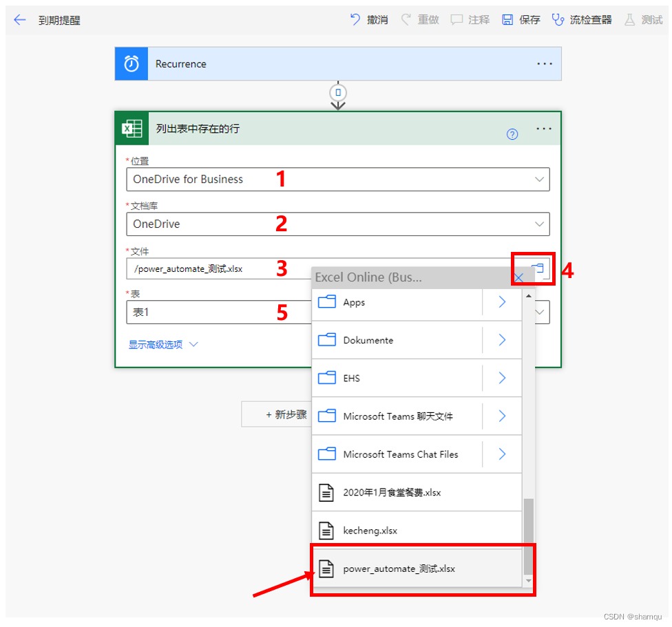Click the file picker scrollbar thumb

pos(528,536)
